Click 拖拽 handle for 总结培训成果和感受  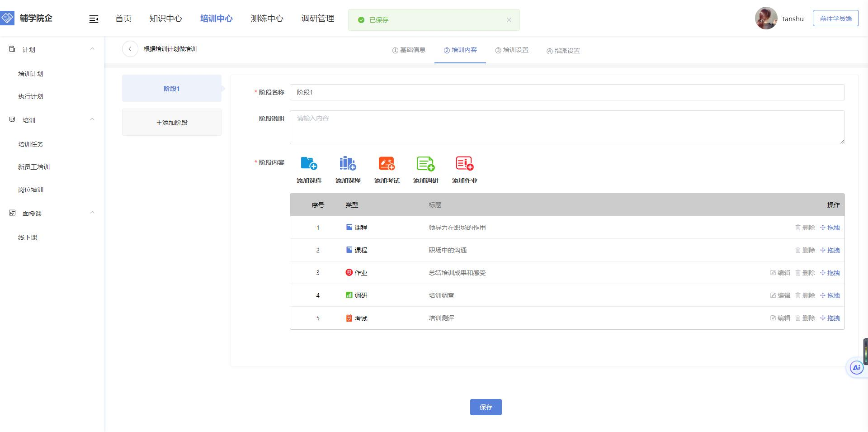click(830, 273)
